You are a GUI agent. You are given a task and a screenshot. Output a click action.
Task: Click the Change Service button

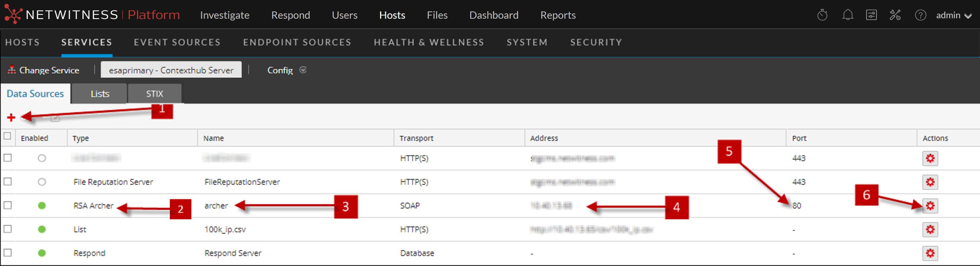click(44, 70)
